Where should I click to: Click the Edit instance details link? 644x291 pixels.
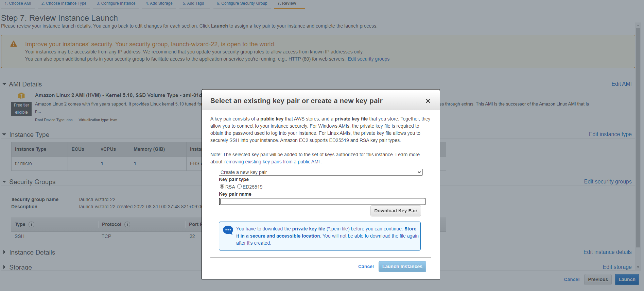tap(608, 252)
